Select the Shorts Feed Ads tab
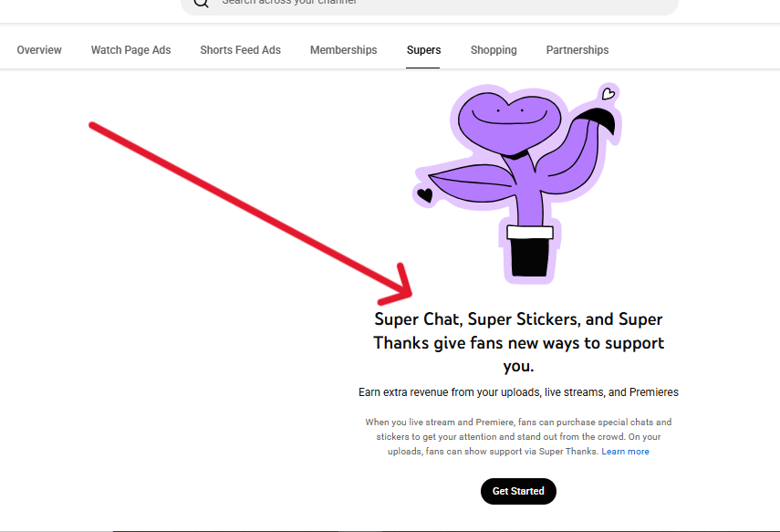780x532 pixels. point(240,50)
